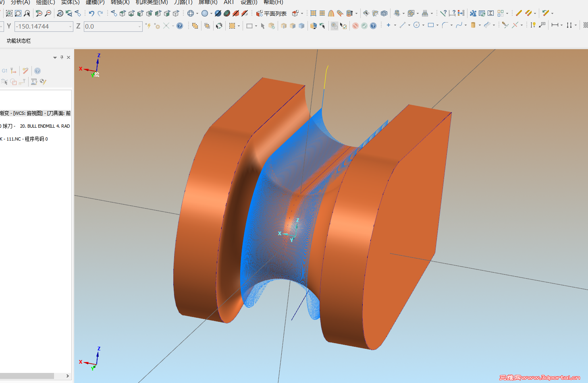Open the 转换(X) menu
This screenshot has height=383, width=588.
[x=120, y=2]
